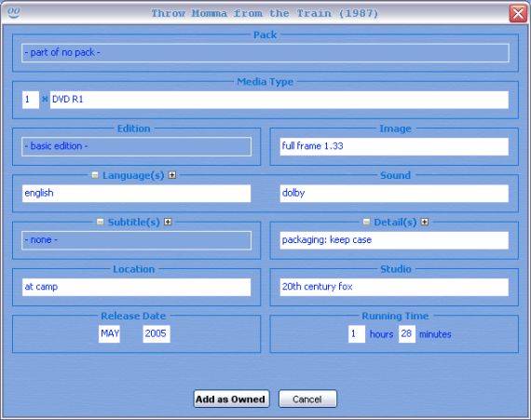Viewport: 531px width, 420px height.
Task: Click the Details field with packaging: keep case
Action: pyautogui.click(x=394, y=240)
